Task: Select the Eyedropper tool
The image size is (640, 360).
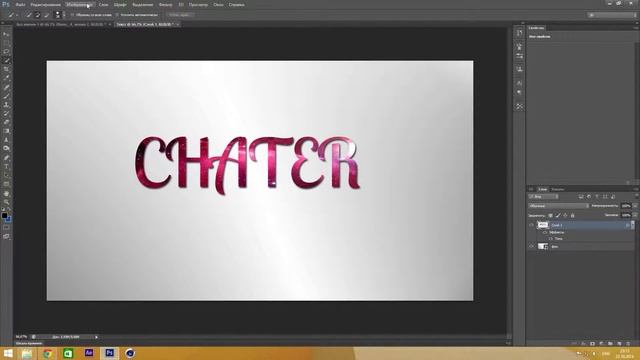Action: 6,78
